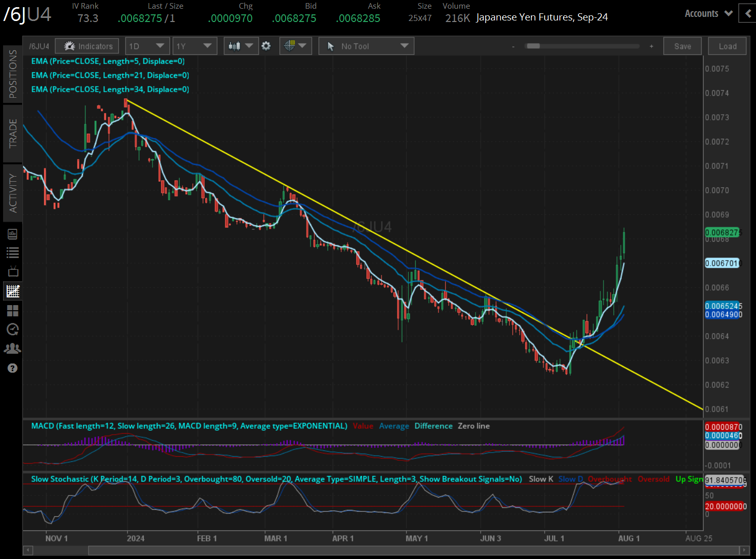Open the list view sidebar icon

(13, 252)
